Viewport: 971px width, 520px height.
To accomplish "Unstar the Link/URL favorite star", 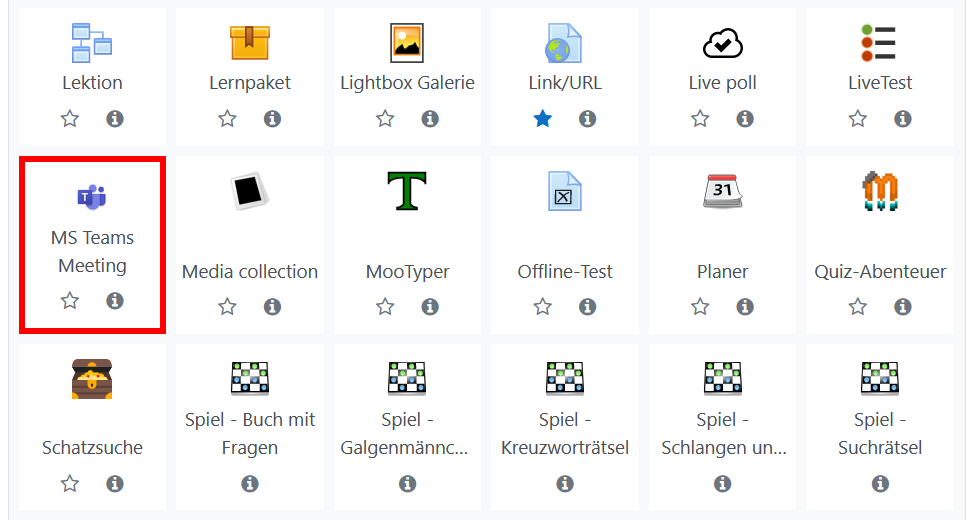I will pos(543,119).
